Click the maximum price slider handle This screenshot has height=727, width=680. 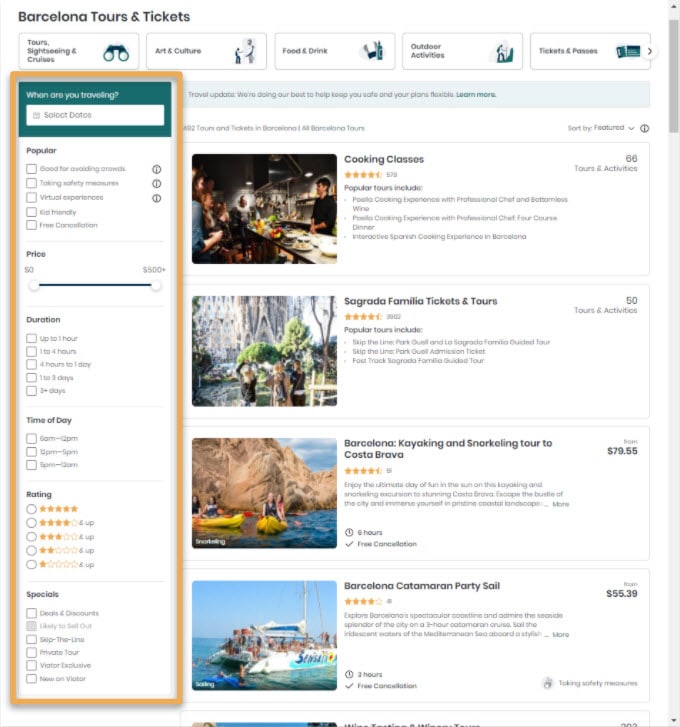pyautogui.click(x=156, y=285)
